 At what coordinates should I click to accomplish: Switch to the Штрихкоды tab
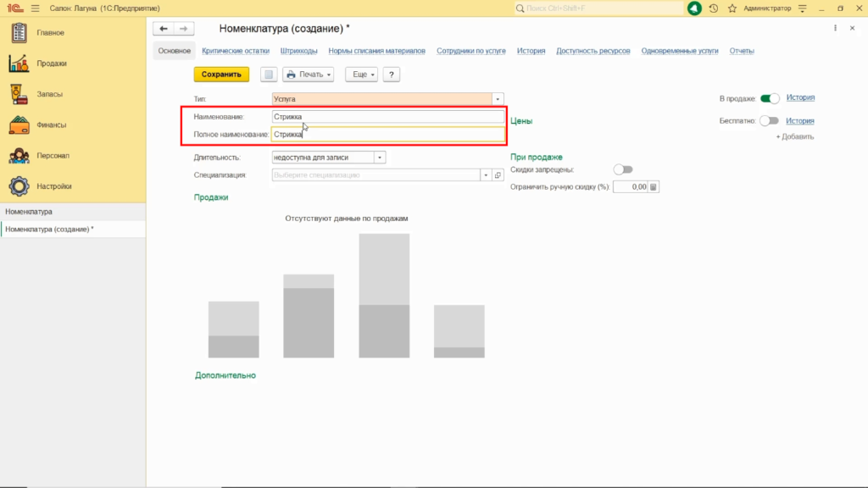(299, 51)
